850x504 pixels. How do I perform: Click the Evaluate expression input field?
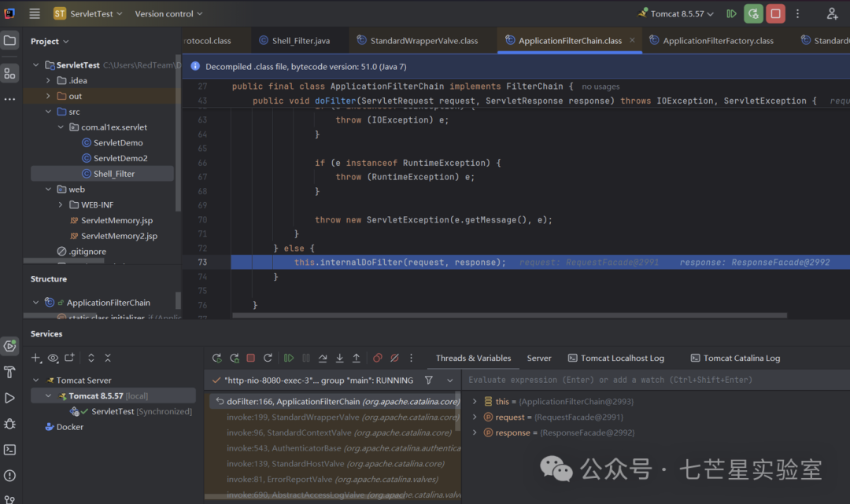(656, 380)
